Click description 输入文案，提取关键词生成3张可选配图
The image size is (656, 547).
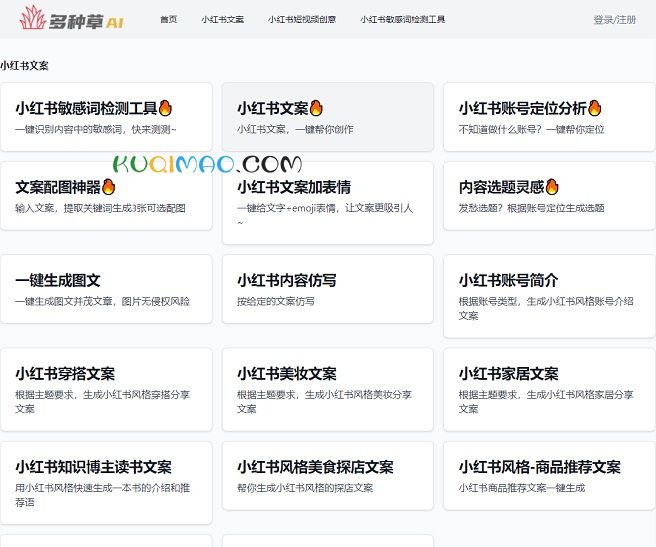coord(100,208)
